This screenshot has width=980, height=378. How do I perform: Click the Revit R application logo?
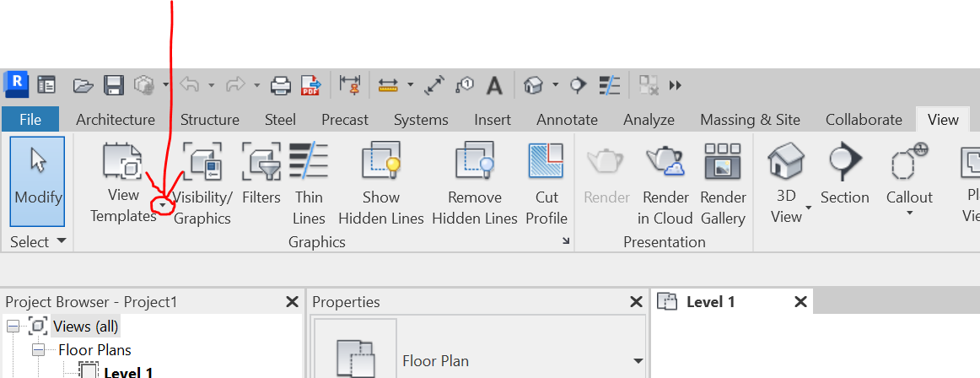17,84
